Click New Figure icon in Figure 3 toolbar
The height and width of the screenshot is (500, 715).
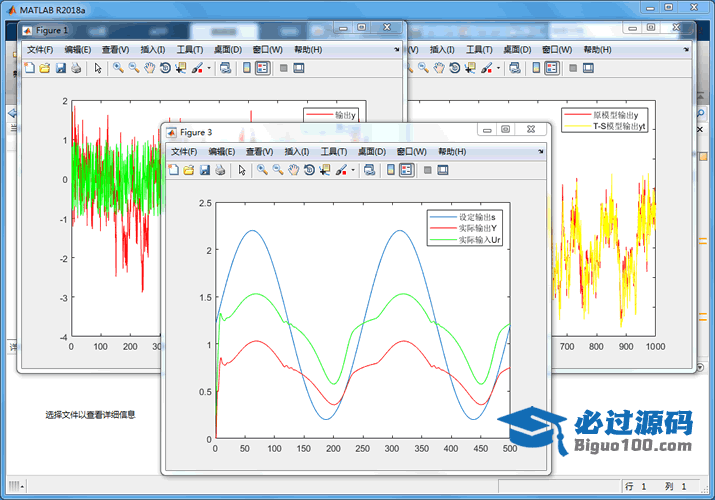pos(174,170)
